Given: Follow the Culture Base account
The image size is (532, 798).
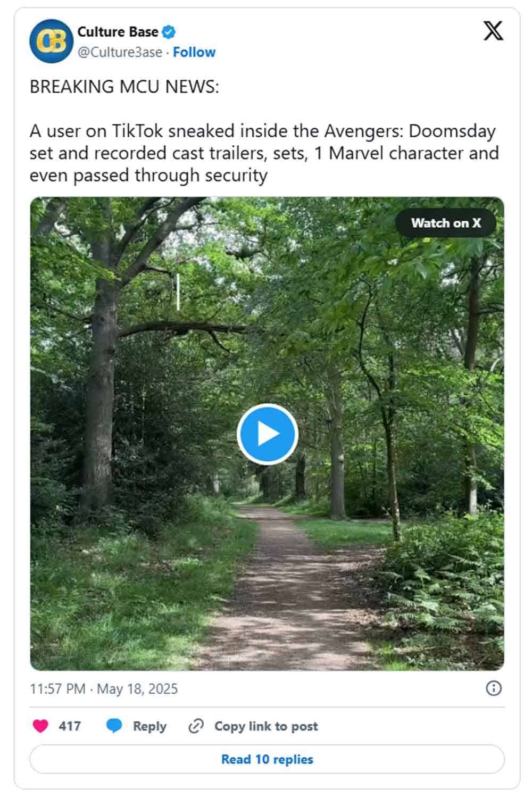Looking at the screenshot, I should pyautogui.click(x=194, y=52).
